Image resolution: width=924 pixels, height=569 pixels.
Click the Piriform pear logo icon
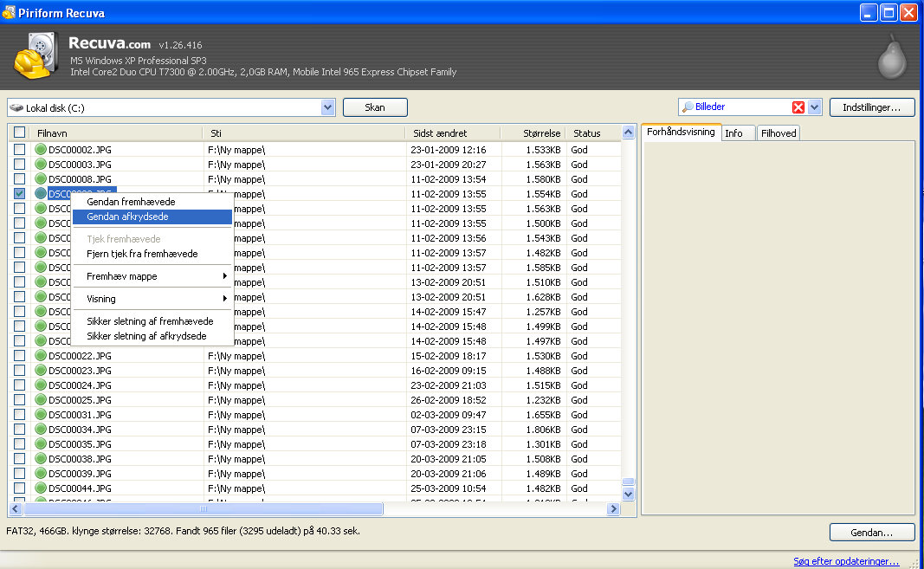pos(892,58)
